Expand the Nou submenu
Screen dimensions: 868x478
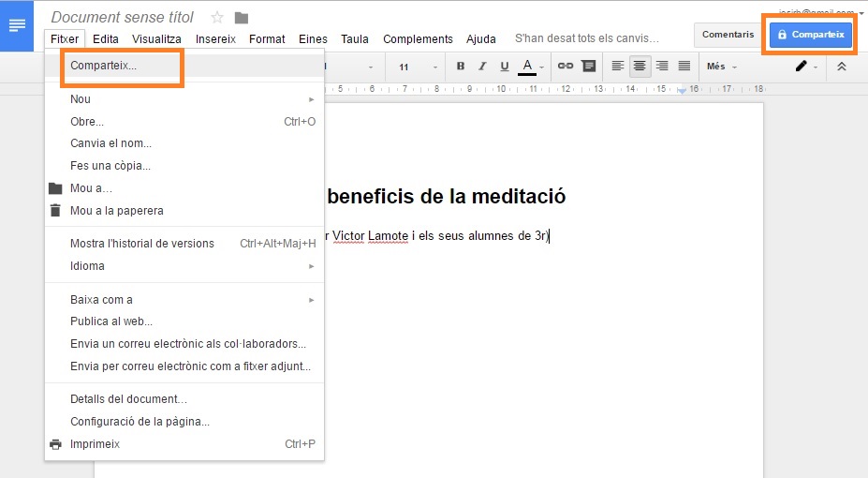click(x=184, y=99)
